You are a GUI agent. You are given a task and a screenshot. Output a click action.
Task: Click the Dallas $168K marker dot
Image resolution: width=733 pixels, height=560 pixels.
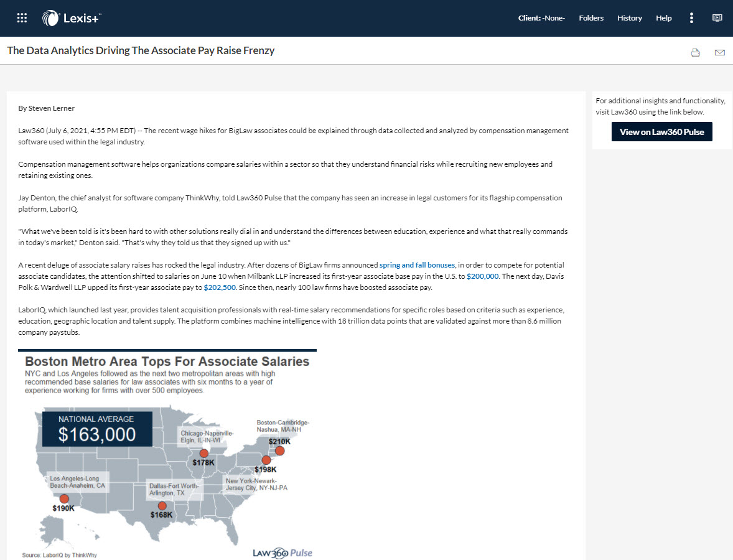[x=162, y=506]
